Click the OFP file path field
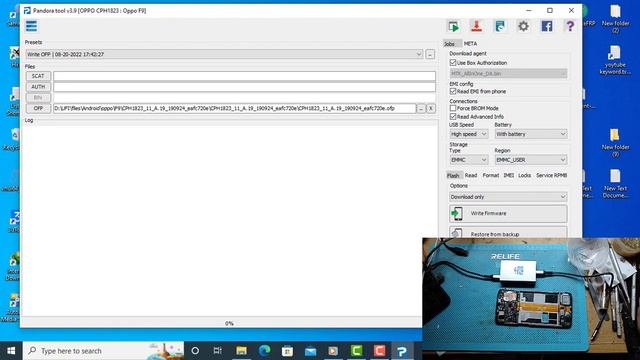Viewport: 640px width, 360px height. [234, 108]
